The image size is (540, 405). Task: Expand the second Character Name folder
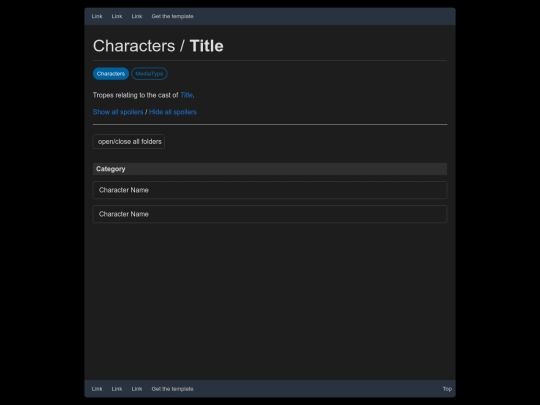click(270, 214)
